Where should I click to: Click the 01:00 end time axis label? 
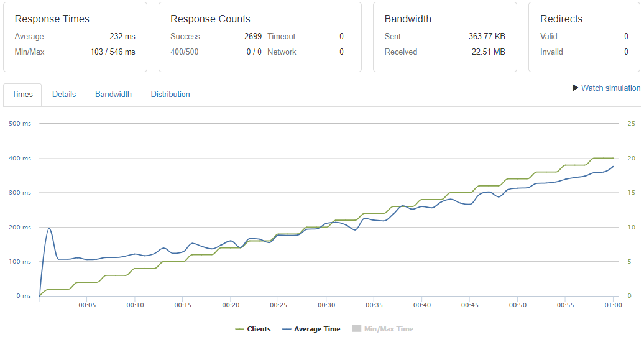pos(614,305)
